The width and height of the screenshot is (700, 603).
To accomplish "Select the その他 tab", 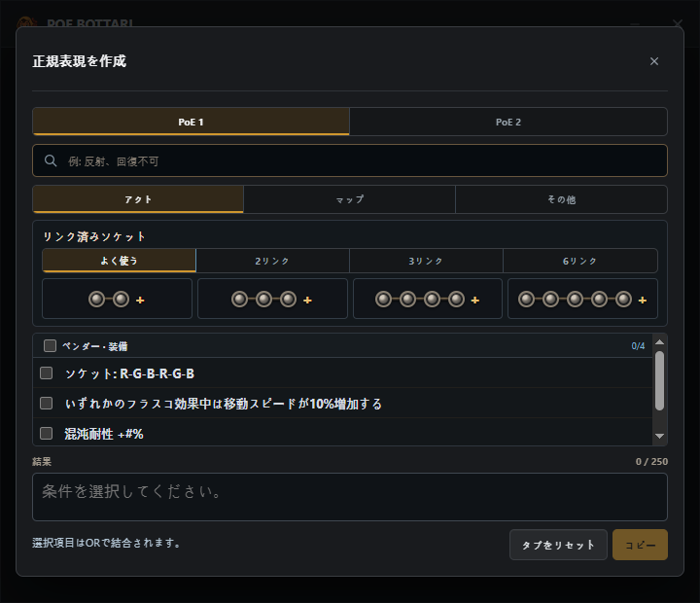I will coord(561,199).
